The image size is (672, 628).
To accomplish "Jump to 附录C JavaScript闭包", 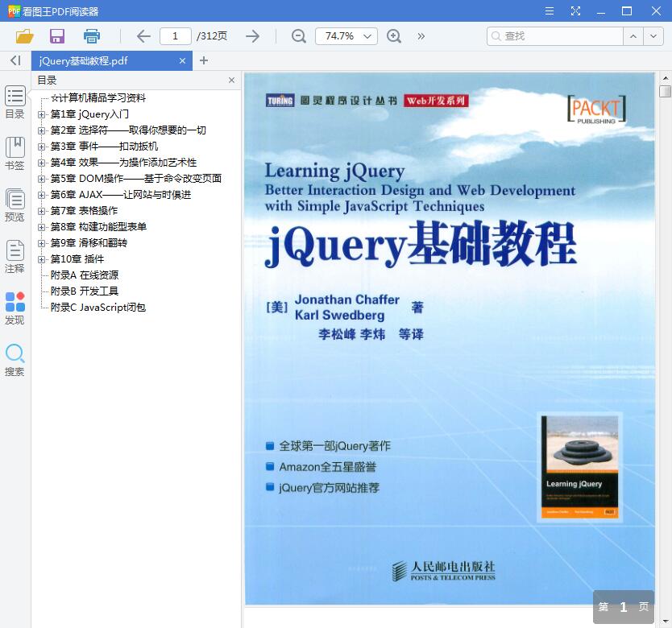I will 98,308.
